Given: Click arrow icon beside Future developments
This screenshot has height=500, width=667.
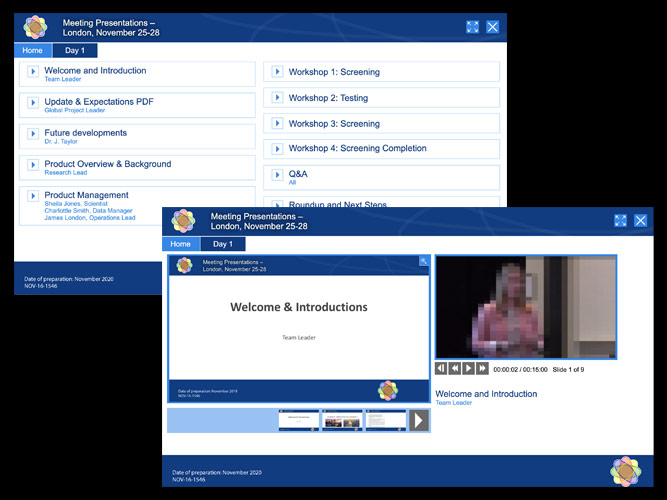Looking at the screenshot, I should coord(33,134).
